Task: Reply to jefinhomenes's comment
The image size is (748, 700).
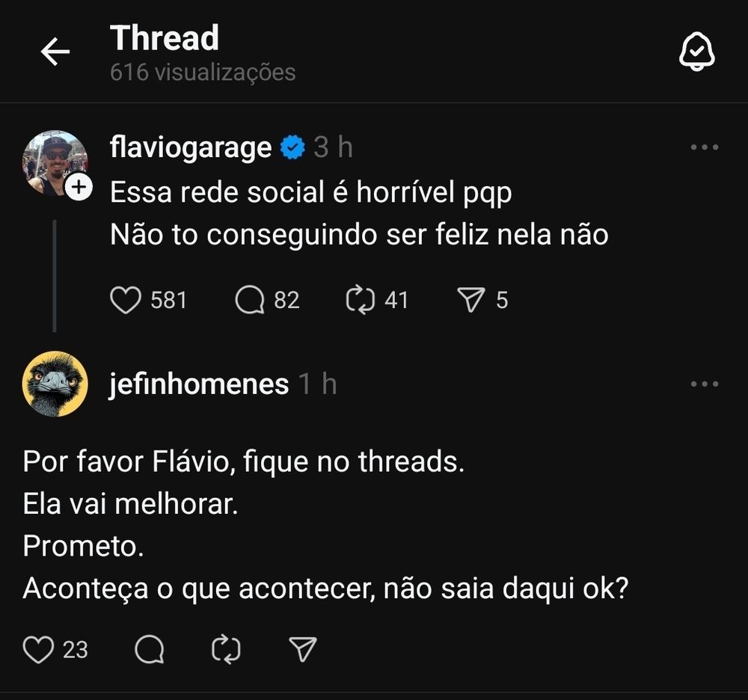Action: [150, 649]
